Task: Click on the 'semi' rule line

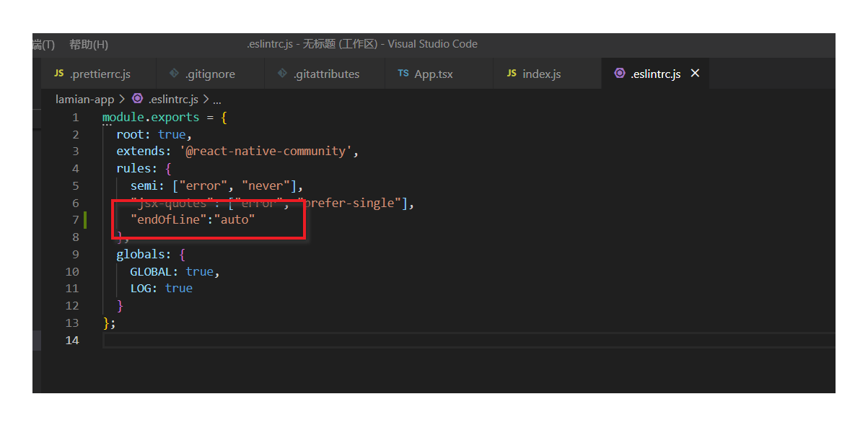Action: 217,185
